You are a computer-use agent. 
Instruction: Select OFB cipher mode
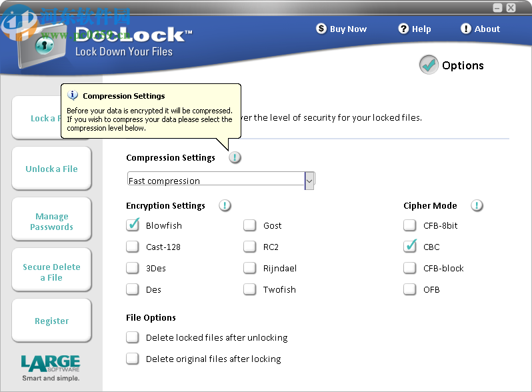[410, 289]
